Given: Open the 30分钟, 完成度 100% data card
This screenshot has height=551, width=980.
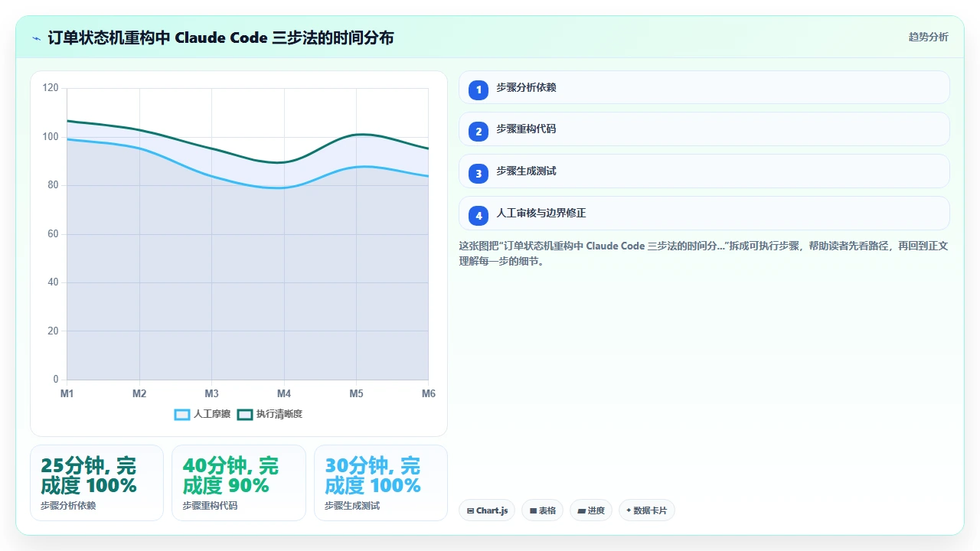Looking at the screenshot, I should point(381,483).
